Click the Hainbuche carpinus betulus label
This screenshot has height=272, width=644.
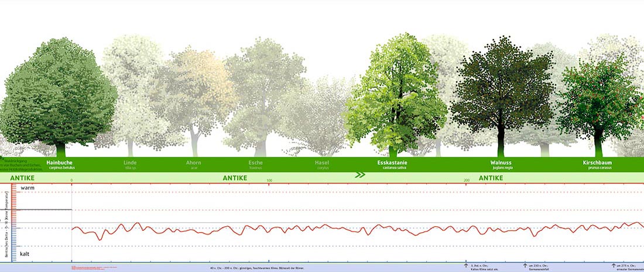(59, 164)
